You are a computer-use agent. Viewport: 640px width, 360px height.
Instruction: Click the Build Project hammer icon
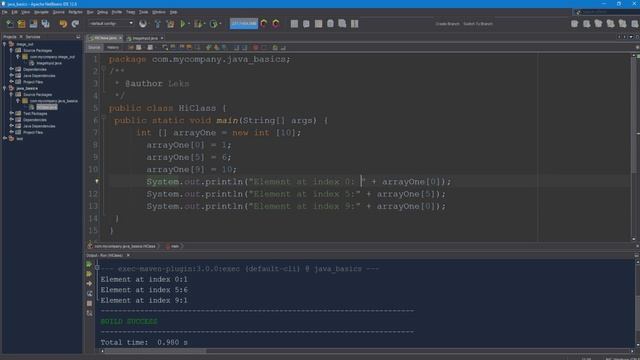tap(158, 24)
